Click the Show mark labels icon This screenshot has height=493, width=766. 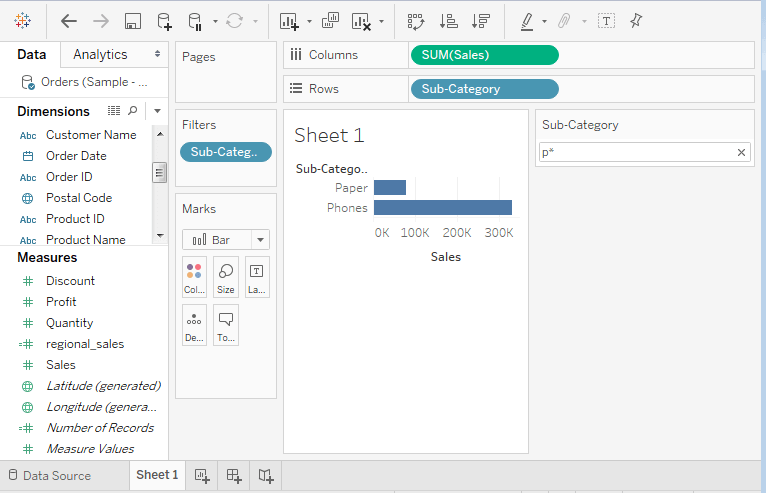(x=606, y=21)
